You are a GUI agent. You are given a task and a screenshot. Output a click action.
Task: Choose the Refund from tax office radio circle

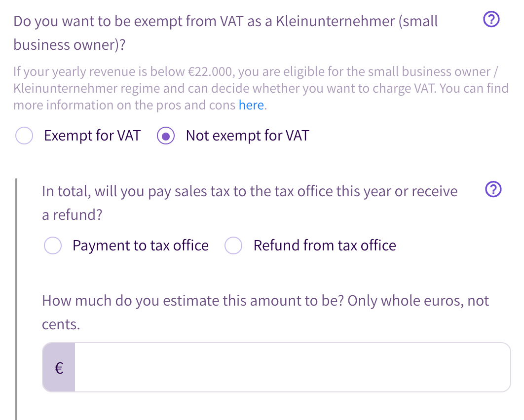pos(233,245)
